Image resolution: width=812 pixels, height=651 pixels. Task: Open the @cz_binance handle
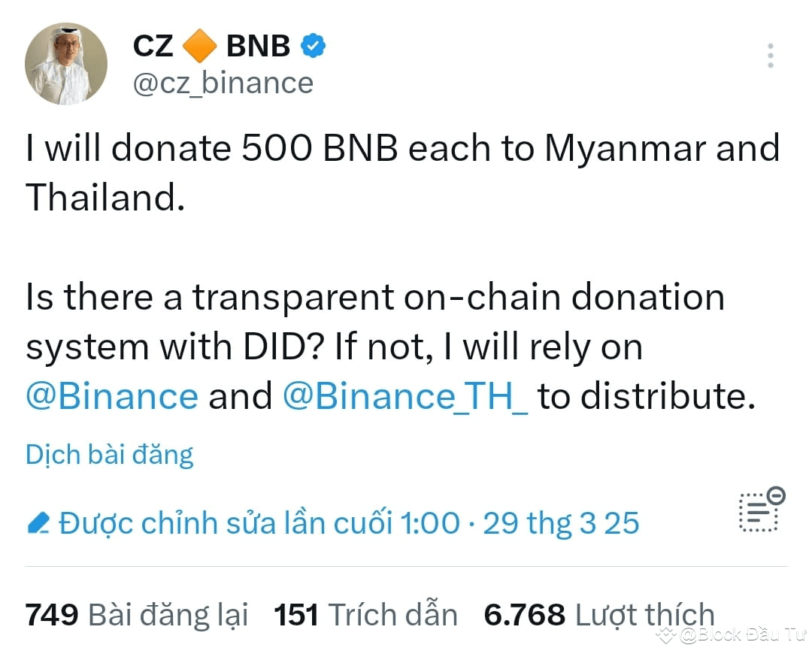pyautogui.click(x=223, y=83)
